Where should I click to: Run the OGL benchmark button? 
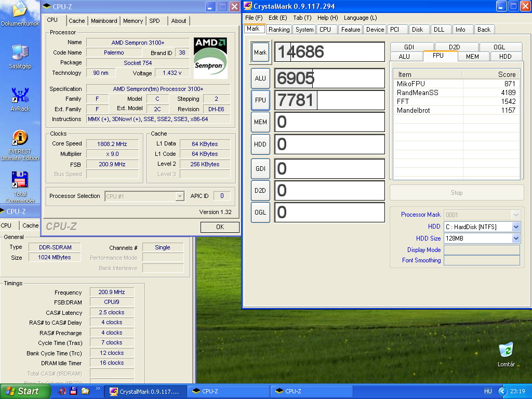(x=260, y=212)
